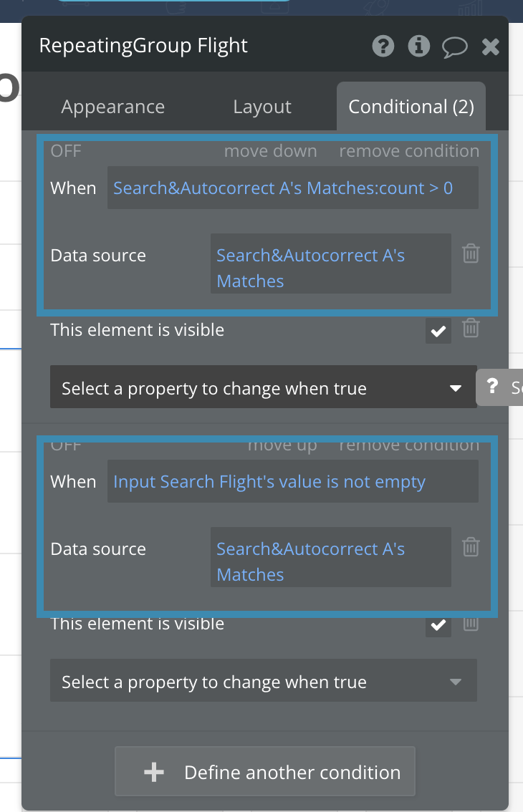Switch to the Layout tab

pos(262,107)
